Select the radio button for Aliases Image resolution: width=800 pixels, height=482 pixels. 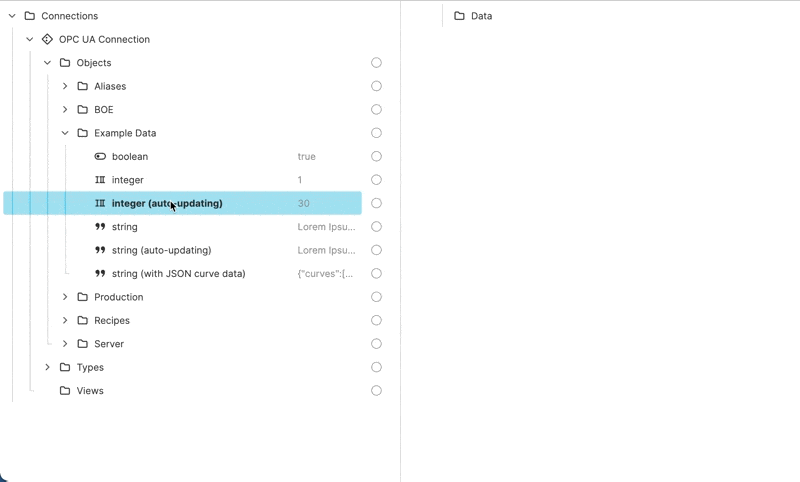click(x=376, y=86)
